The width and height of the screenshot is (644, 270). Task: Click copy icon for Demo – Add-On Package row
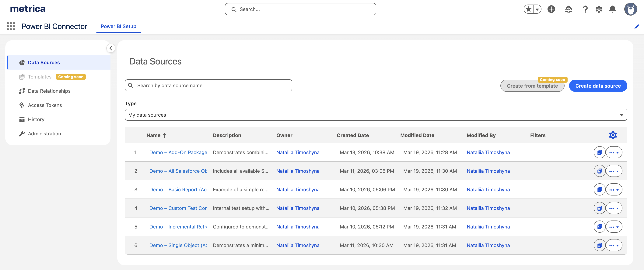(599, 152)
